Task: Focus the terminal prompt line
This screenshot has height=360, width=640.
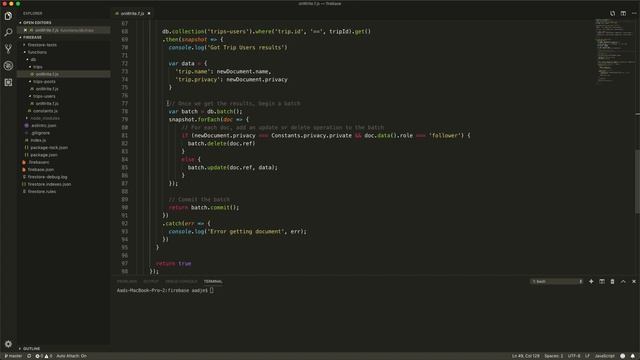Action: point(165,291)
